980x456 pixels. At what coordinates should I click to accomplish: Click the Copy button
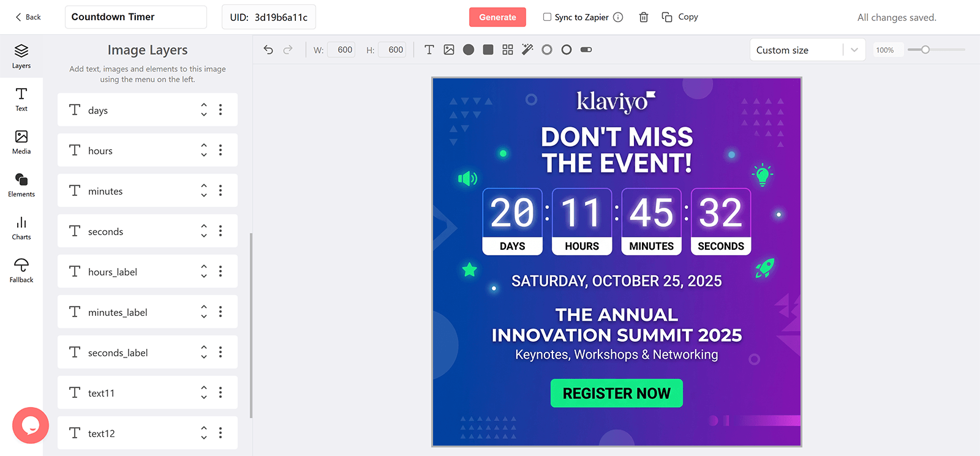tap(680, 17)
